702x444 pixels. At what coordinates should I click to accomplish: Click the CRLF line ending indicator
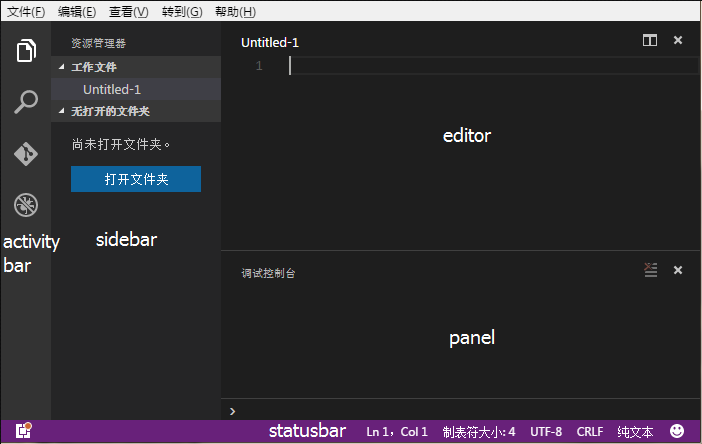coord(590,432)
